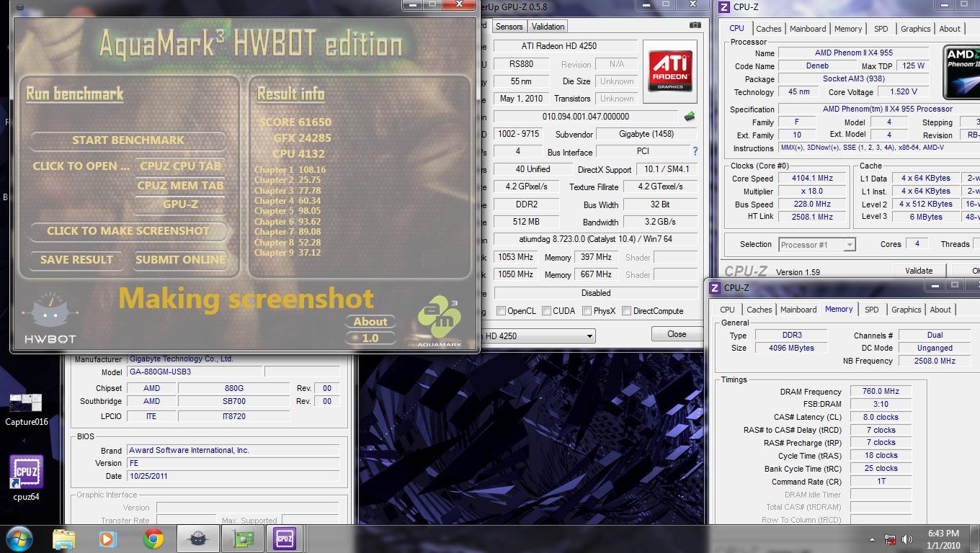This screenshot has height=553, width=980.
Task: Show hidden tray icons arrow
Action: coord(872,539)
